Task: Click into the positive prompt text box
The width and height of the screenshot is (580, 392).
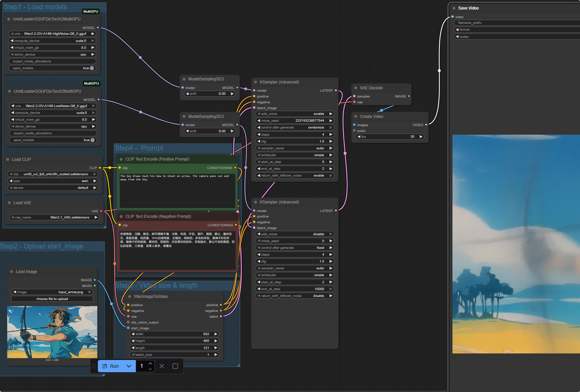Action: tap(177, 191)
